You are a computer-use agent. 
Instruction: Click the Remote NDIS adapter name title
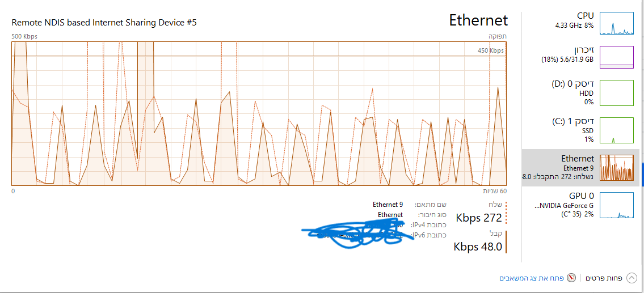click(104, 23)
